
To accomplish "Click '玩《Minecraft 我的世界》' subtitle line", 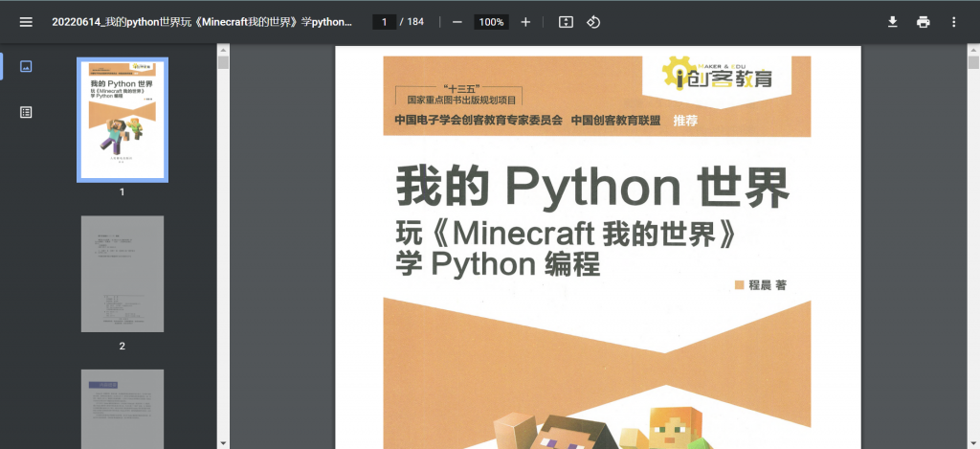I will (567, 234).
